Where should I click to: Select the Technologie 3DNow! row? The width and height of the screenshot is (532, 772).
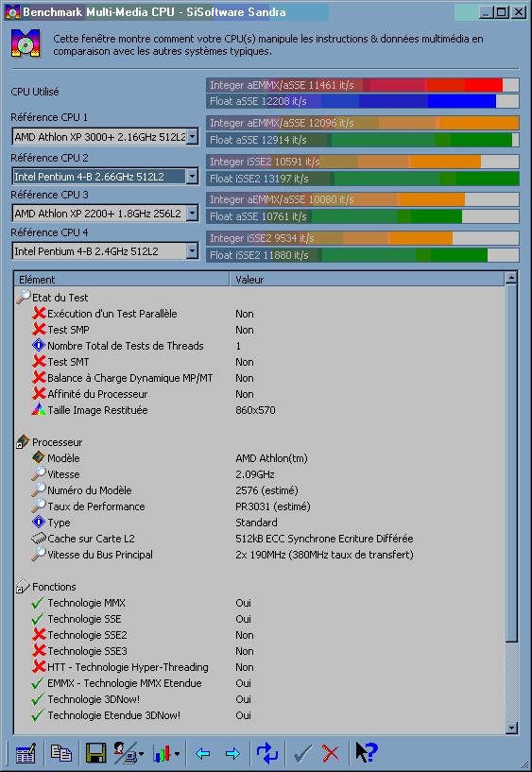[x=261, y=698]
